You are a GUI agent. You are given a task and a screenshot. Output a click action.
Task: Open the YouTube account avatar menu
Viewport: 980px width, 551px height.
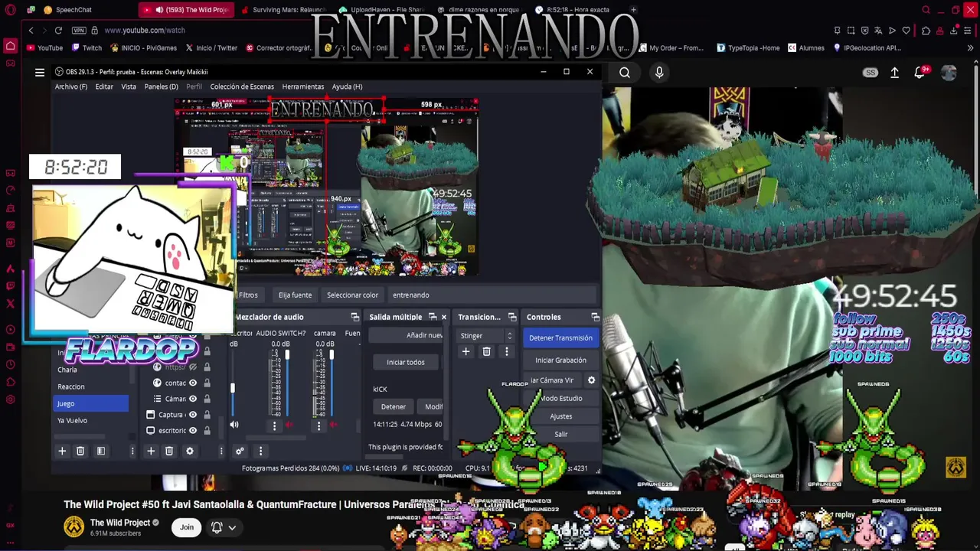949,73
